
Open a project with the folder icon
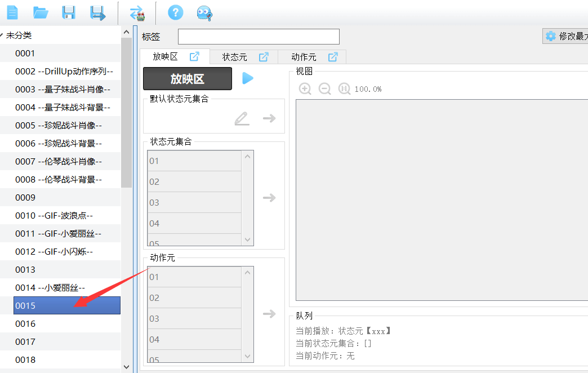(x=40, y=13)
